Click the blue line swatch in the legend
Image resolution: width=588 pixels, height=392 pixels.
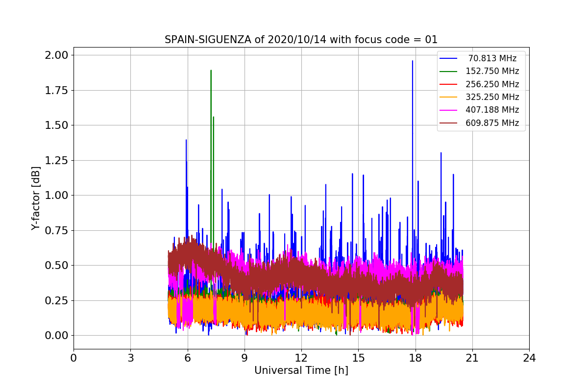449,58
